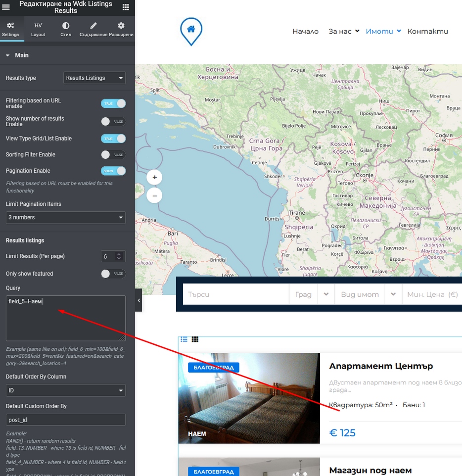Toggle Only show featured switch

coord(113,274)
